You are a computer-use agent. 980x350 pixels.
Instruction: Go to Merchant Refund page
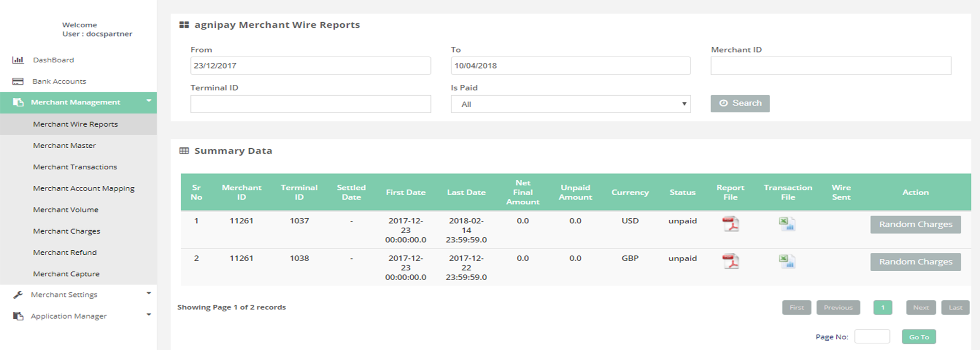click(x=65, y=253)
